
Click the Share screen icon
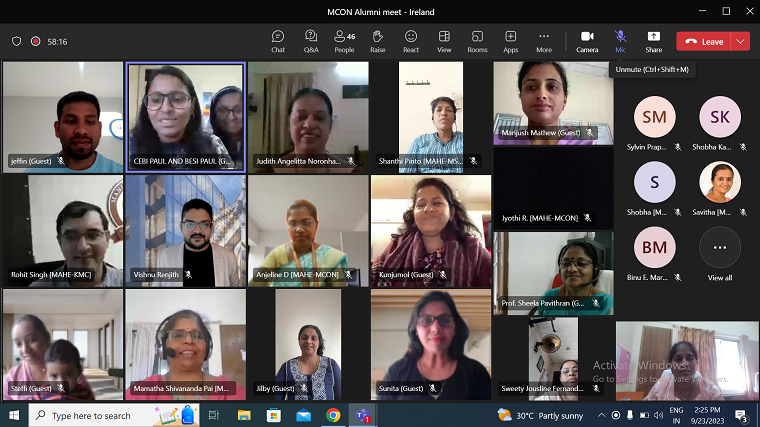click(x=653, y=40)
